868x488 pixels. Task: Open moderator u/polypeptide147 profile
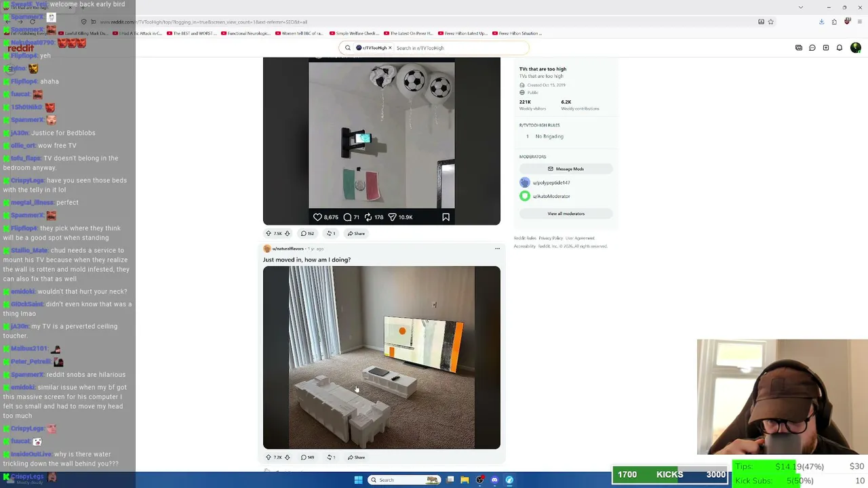pos(551,182)
